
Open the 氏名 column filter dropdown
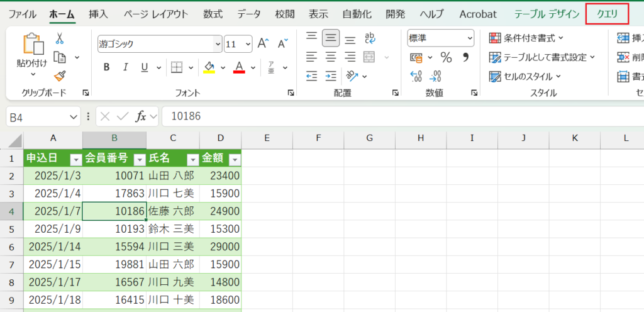point(193,159)
